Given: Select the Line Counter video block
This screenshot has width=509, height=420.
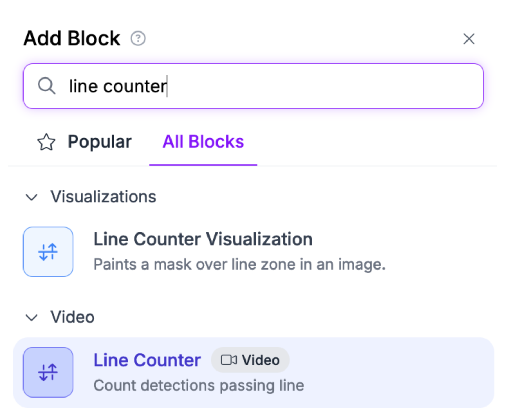Looking at the screenshot, I should [x=147, y=360].
